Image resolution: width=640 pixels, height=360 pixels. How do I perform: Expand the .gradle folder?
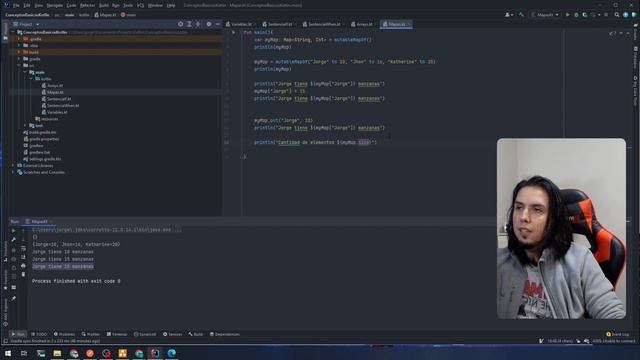19,39
